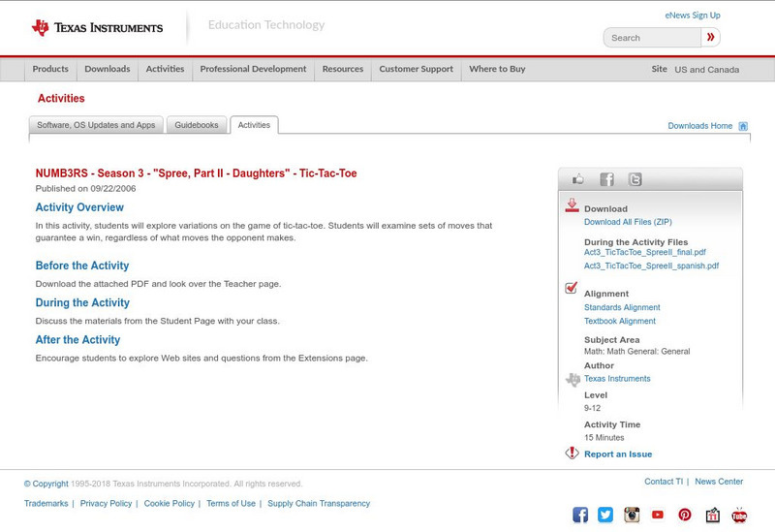
Task: Open the Products menu
Action: tap(50, 69)
